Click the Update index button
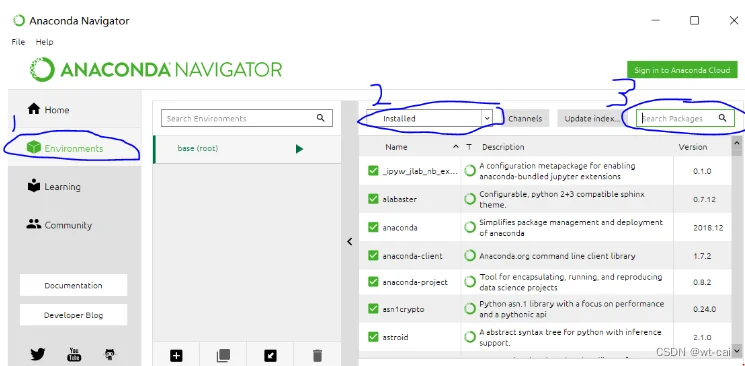Viewport: 745px width, 366px height. point(592,119)
